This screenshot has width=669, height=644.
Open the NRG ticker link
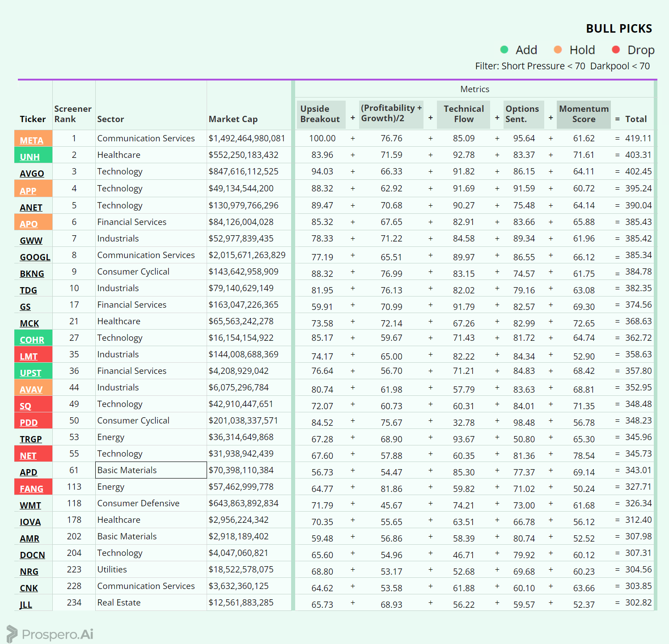point(29,572)
